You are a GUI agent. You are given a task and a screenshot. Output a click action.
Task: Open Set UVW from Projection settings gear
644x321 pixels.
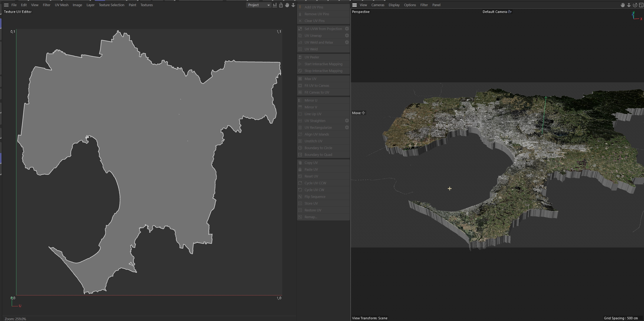[347, 29]
